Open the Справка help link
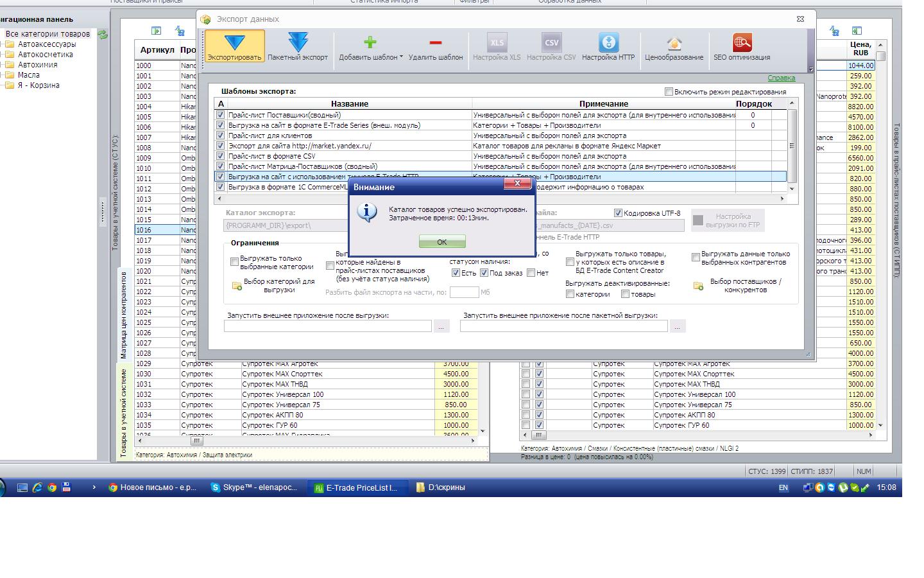Viewport: 924px width, 578px height. [x=781, y=78]
